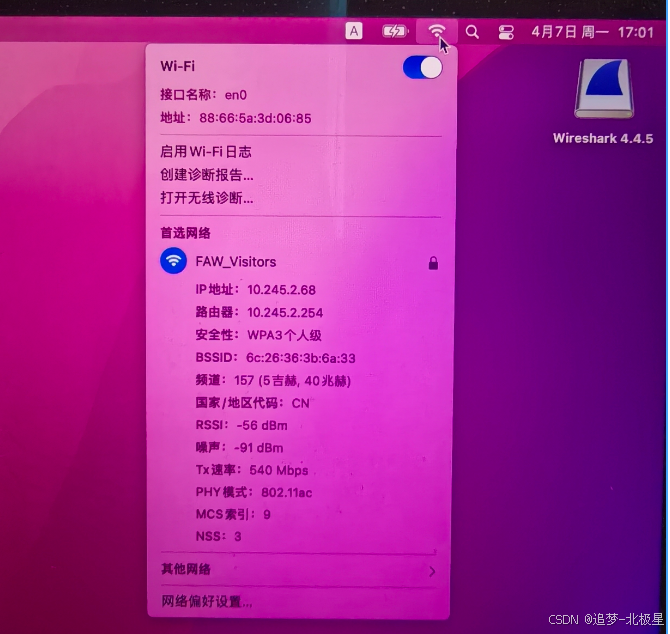Click router address 10.245.2.254
The image size is (670, 634).
[x=285, y=313]
